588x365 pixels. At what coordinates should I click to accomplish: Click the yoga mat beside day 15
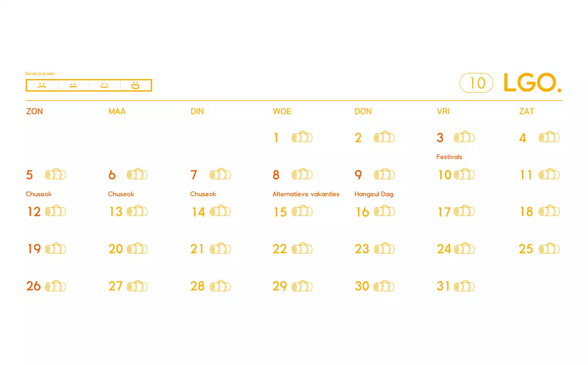[302, 212]
